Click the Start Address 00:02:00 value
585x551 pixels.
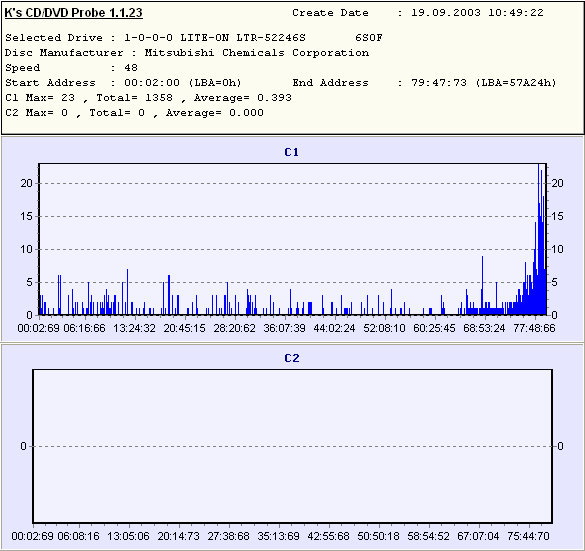(152, 83)
